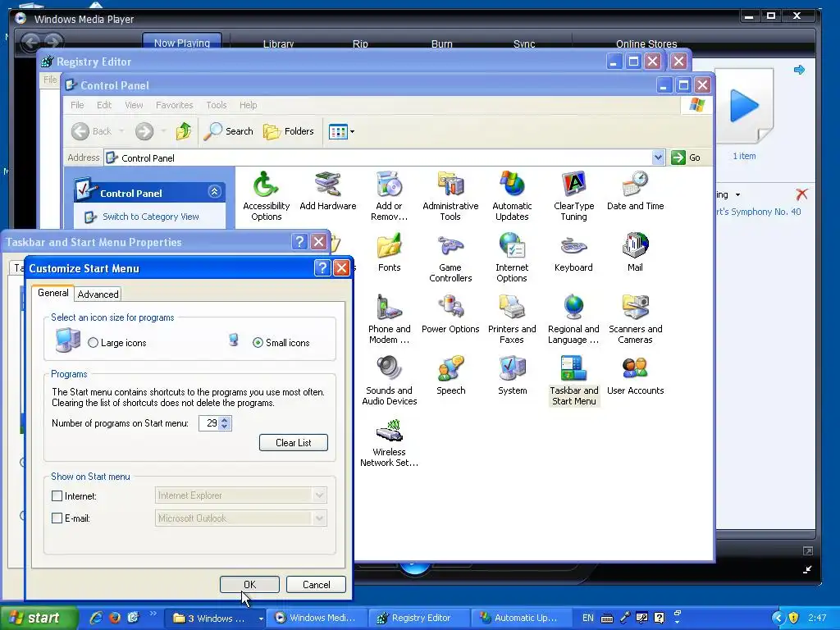The height and width of the screenshot is (630, 840).
Task: Enable the Internet checkbox on Start menu
Action: coord(57,496)
